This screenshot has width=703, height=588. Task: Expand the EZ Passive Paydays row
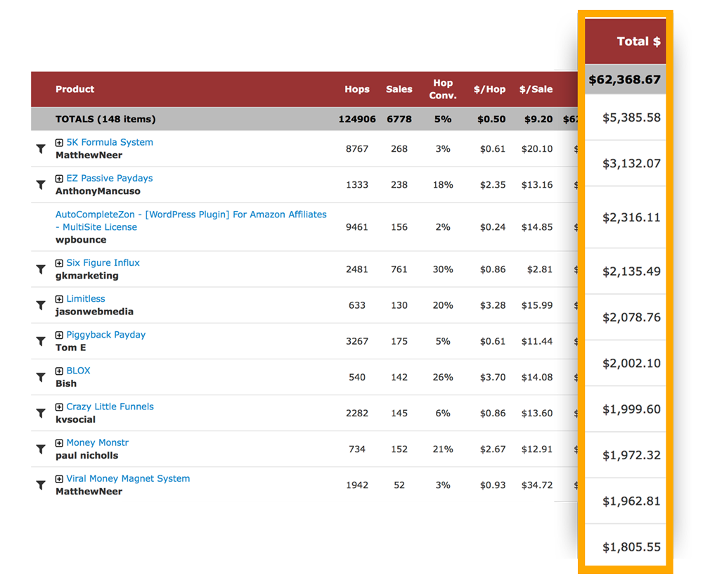59,179
